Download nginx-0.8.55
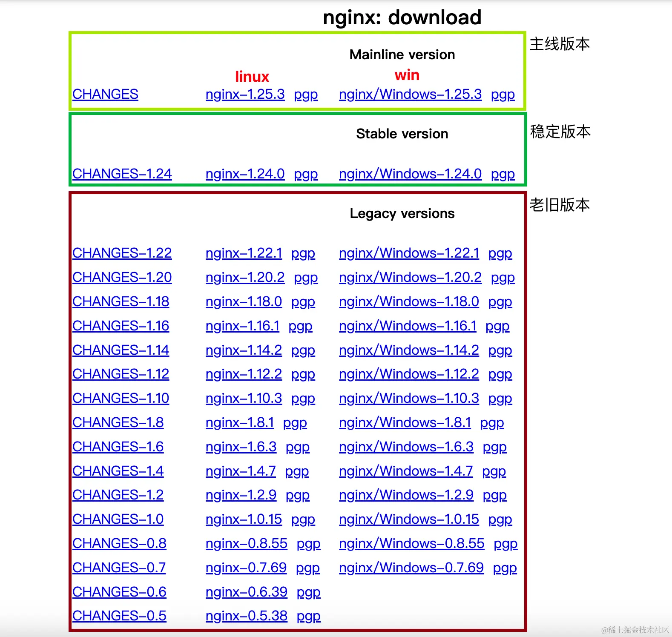The width and height of the screenshot is (672, 637). pyautogui.click(x=247, y=543)
